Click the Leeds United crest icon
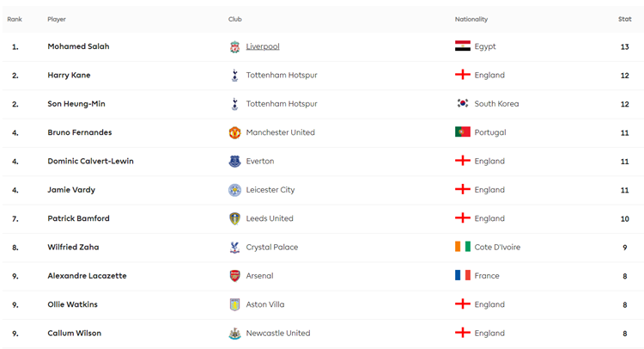 point(234,218)
